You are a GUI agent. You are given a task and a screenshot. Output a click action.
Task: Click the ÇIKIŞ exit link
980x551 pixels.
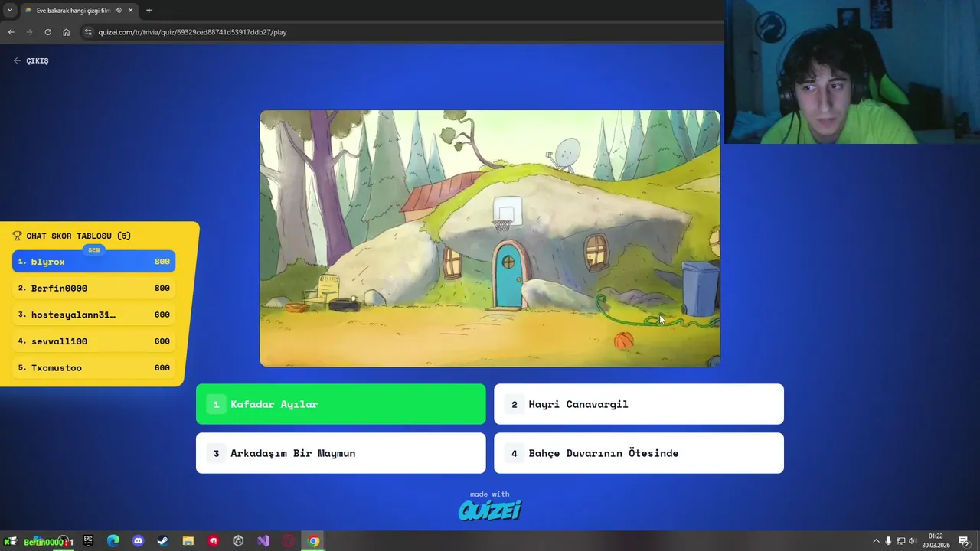[31, 60]
